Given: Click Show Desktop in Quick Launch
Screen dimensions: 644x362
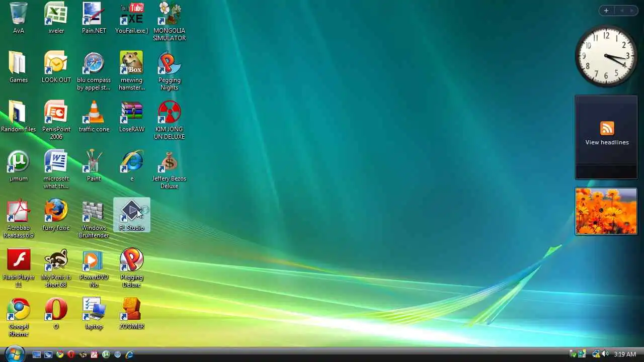Looking at the screenshot, I should [x=37, y=354].
